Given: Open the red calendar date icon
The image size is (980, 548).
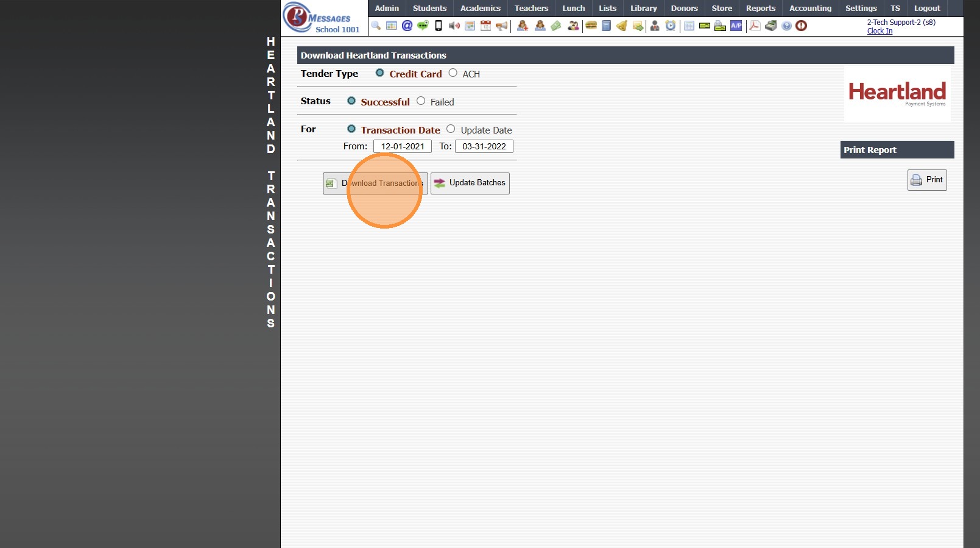Looking at the screenshot, I should [485, 26].
